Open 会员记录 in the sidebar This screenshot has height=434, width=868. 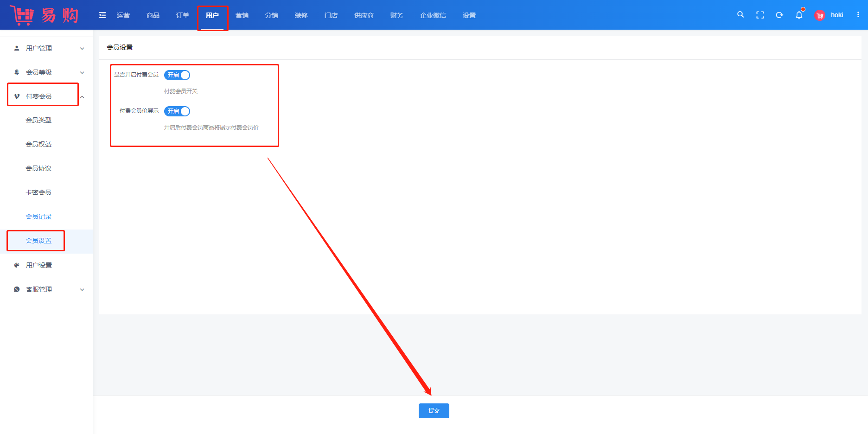coord(38,217)
